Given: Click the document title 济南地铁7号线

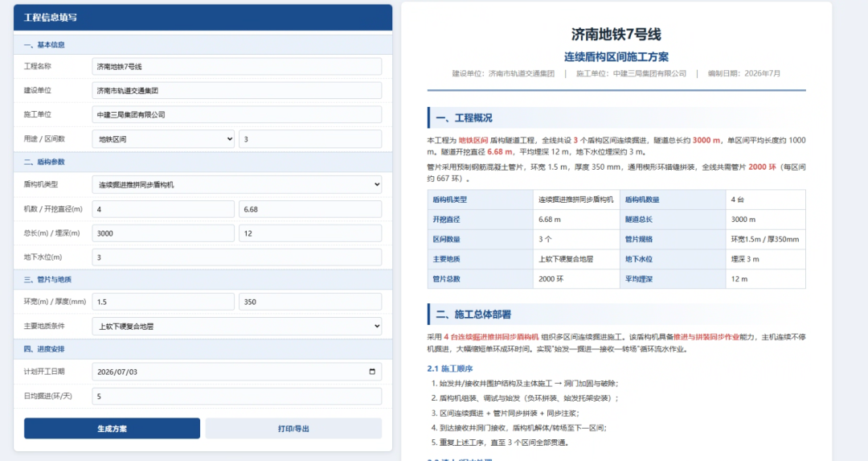Looking at the screenshot, I should (616, 35).
